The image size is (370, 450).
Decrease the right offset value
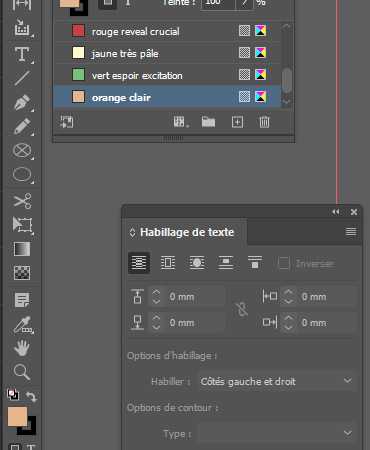pyautogui.click(x=288, y=327)
